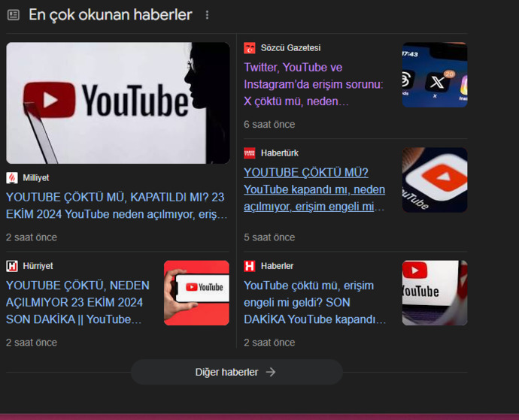Viewport: 519px width, 420px height.
Task: Click the Habertürk source name
Action: pos(280,153)
